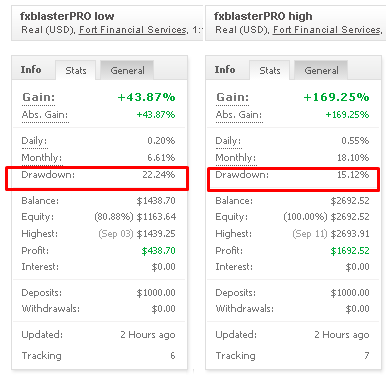The width and height of the screenshot is (391, 379).
Task: Click the Monthly label in high panel
Action: coord(236,158)
